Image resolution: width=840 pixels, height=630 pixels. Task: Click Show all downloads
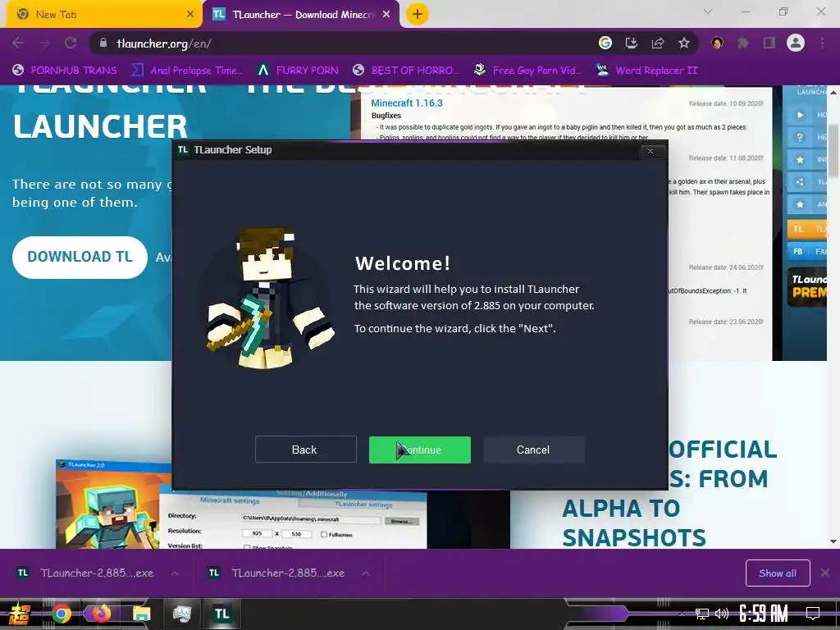[778, 573]
